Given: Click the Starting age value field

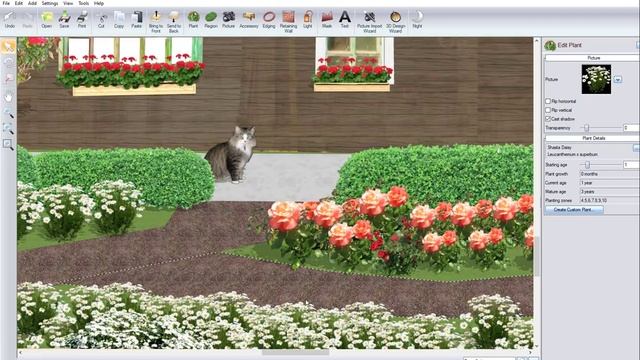Looking at the screenshot, I should (x=631, y=165).
